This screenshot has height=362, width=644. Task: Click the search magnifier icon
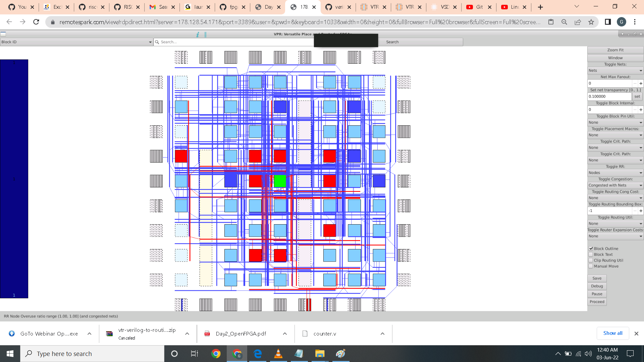[x=157, y=42]
